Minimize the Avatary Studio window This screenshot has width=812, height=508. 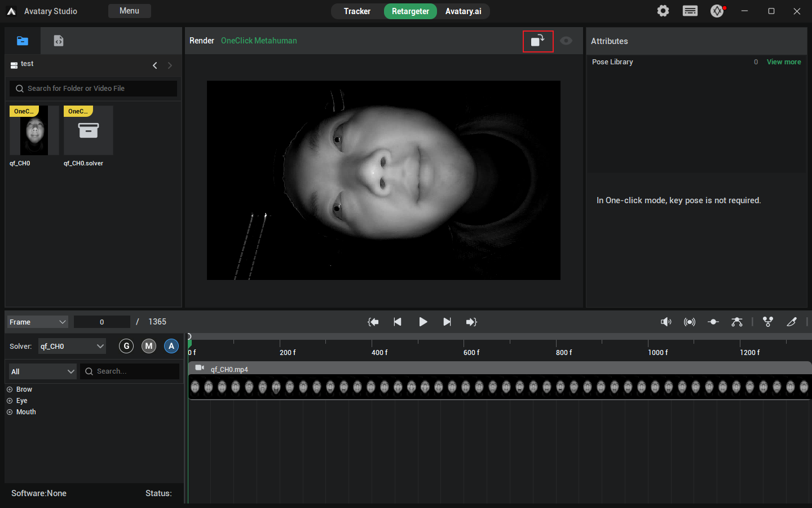click(x=744, y=11)
